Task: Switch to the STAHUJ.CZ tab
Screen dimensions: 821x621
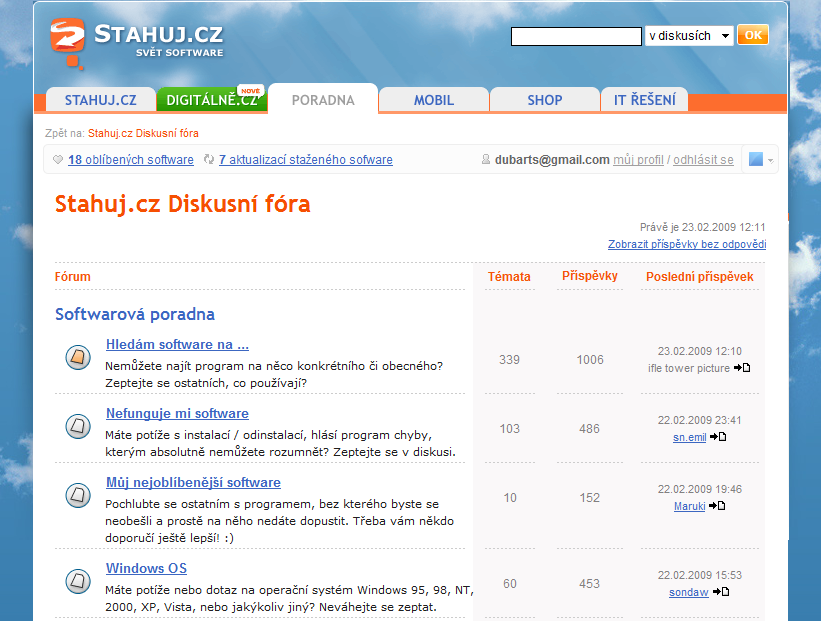Action: click(x=101, y=99)
